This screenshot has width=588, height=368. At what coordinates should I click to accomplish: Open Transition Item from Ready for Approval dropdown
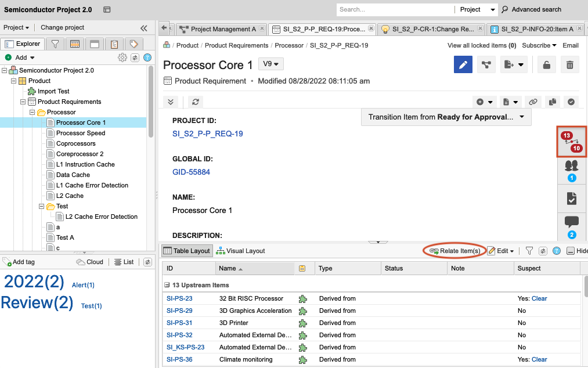coord(446,117)
